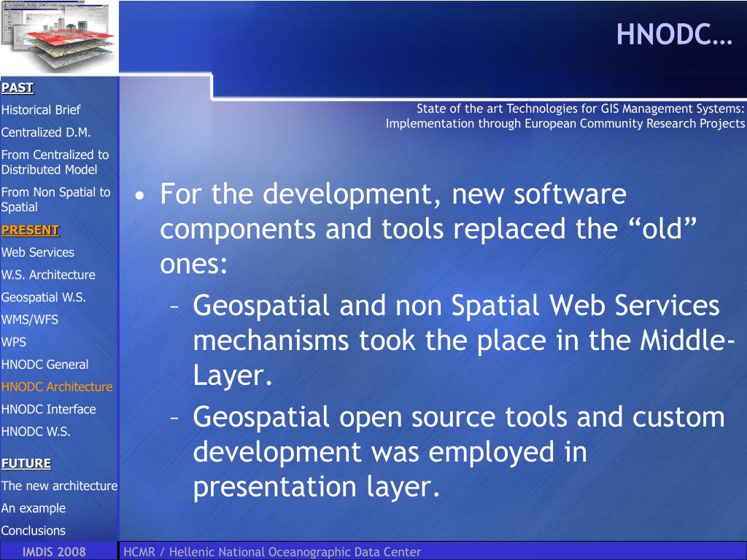Open the Centralized D.M. navigation link
The height and width of the screenshot is (560, 747).
46,133
